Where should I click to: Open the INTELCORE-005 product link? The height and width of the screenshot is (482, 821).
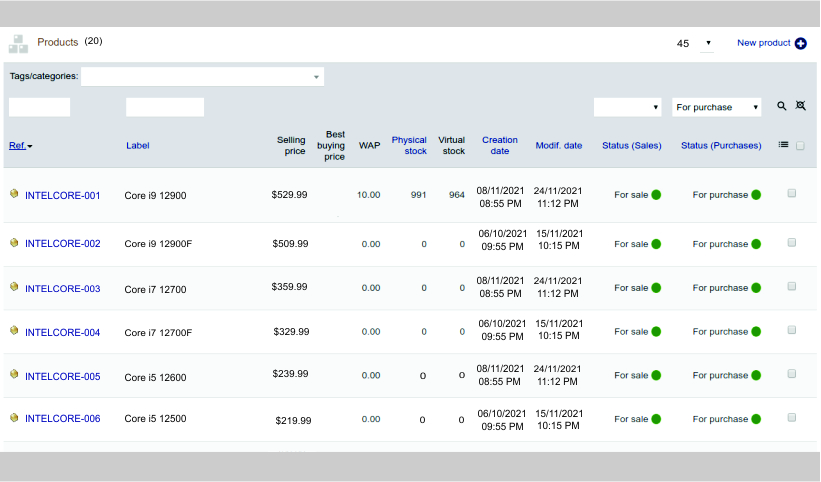63,377
